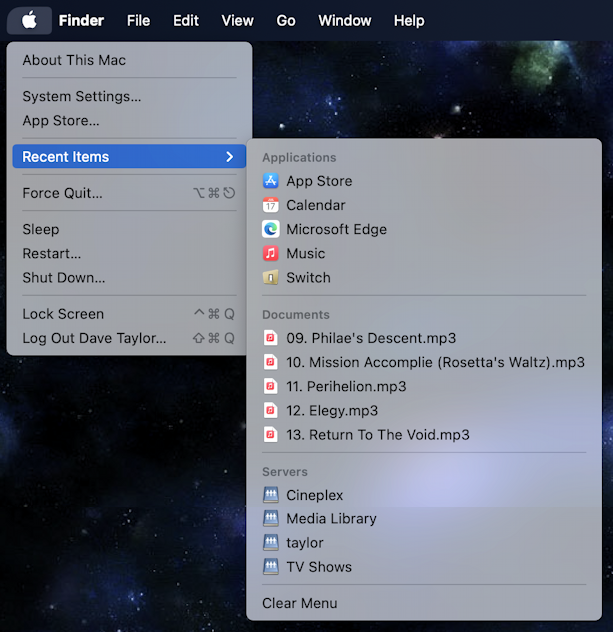The image size is (613, 632).
Task: Open the Apple logo menu
Action: 29,20
